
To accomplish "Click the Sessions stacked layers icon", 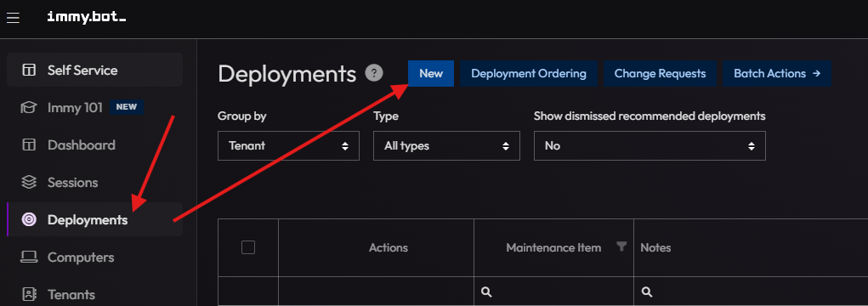I will point(28,182).
